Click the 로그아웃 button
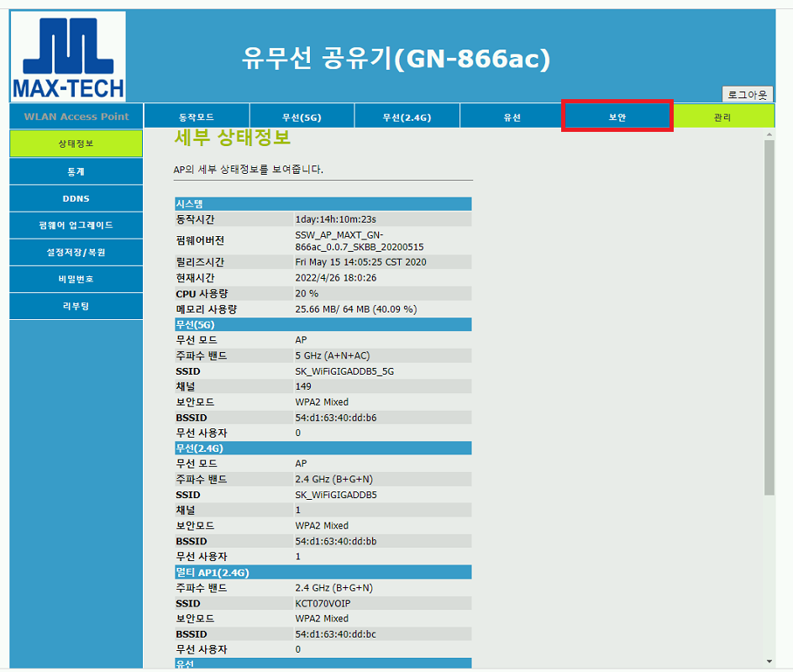The image size is (793, 672). tap(747, 95)
